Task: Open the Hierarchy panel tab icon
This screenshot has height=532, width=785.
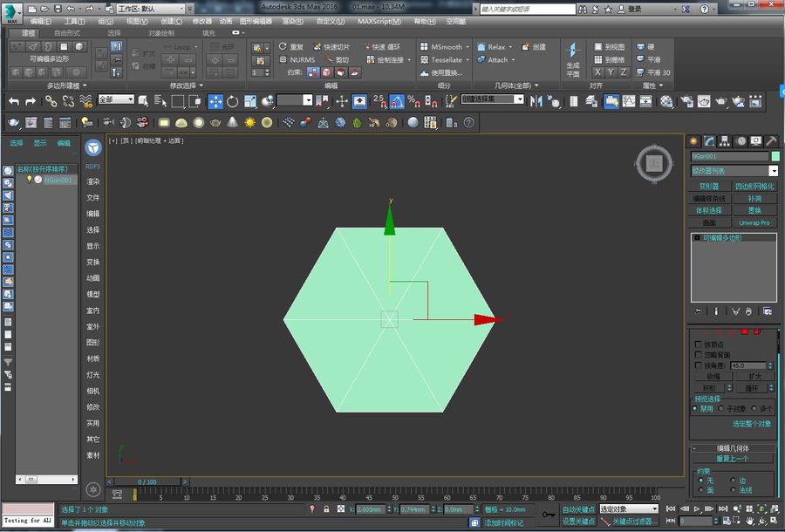Action: click(725, 141)
